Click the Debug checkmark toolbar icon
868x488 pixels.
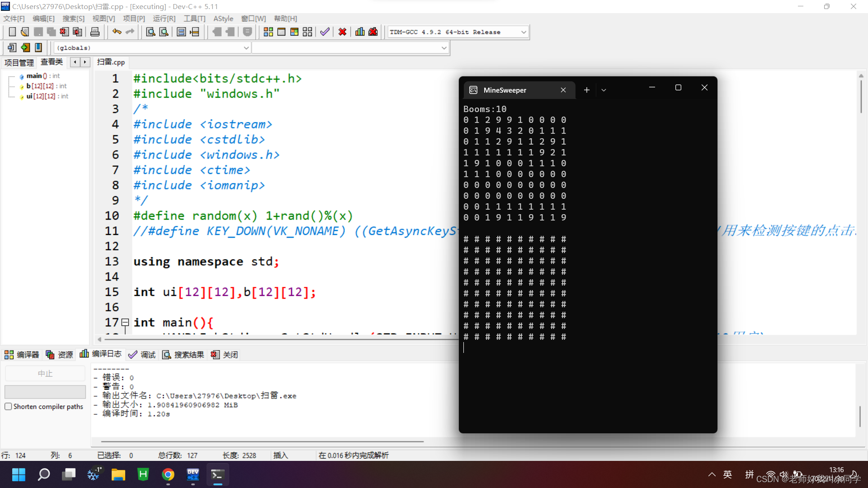(325, 32)
